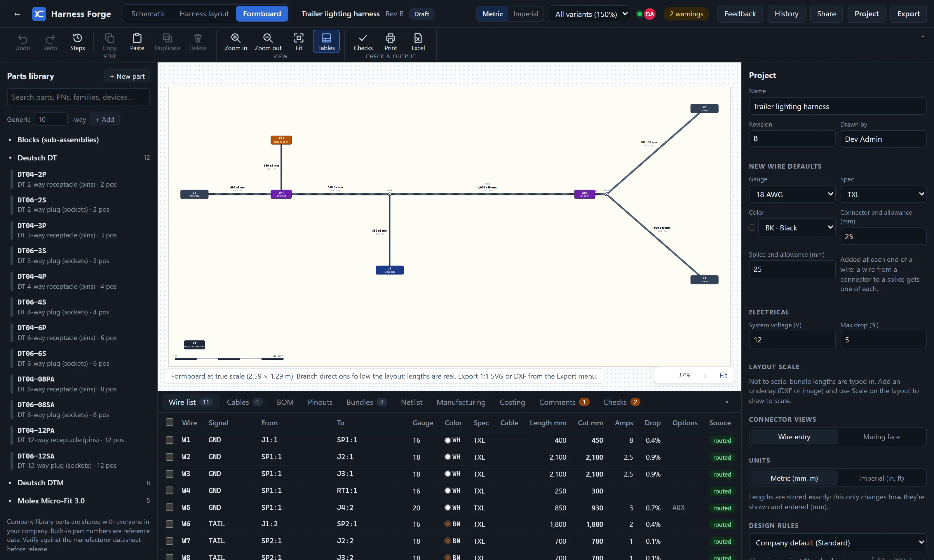This screenshot has width=934, height=560.
Task: Click the back arrow beside Harness Forge
Action: [x=17, y=14]
